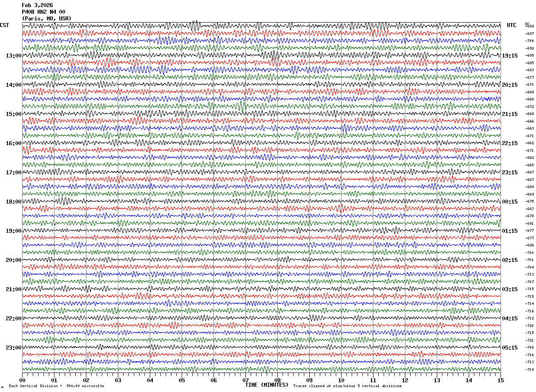Click minute tick label 11 on the axis

click(373, 380)
